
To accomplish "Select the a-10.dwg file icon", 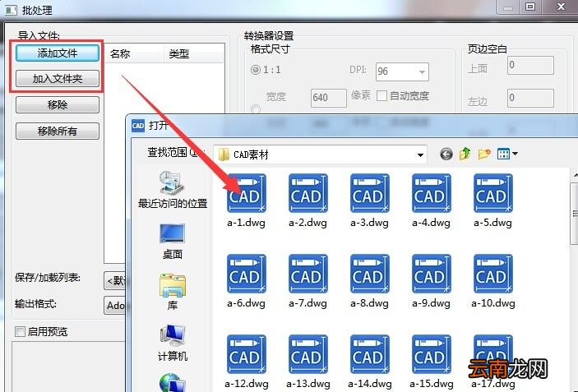I will pyautogui.click(x=492, y=274).
